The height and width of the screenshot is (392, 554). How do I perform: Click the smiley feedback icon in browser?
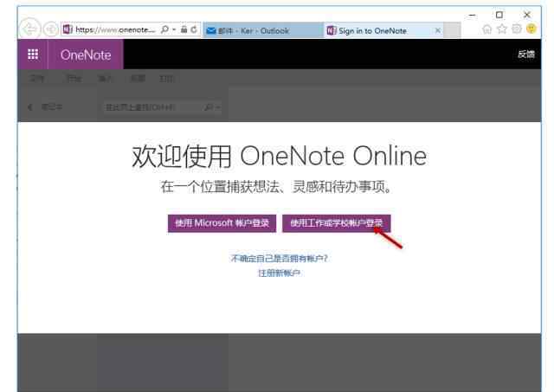[531, 29]
